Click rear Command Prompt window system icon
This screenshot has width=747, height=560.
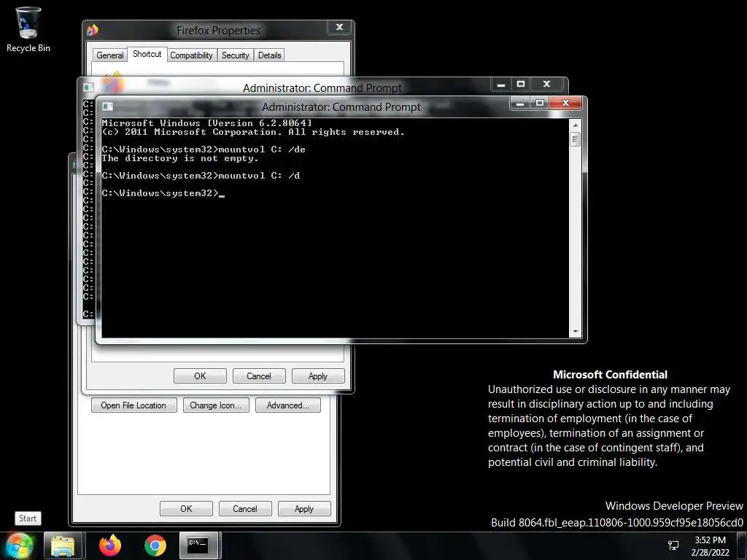[x=88, y=87]
